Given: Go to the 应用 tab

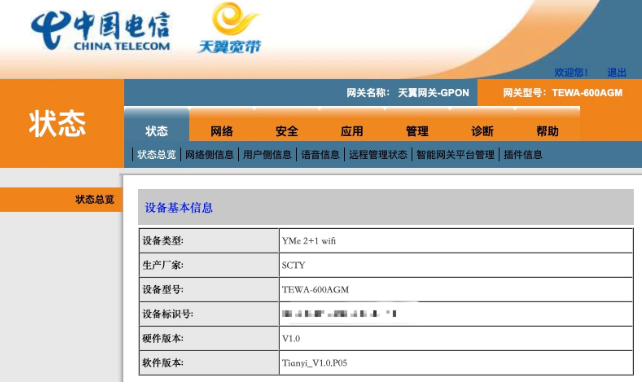Looking at the screenshot, I should 352,131.
